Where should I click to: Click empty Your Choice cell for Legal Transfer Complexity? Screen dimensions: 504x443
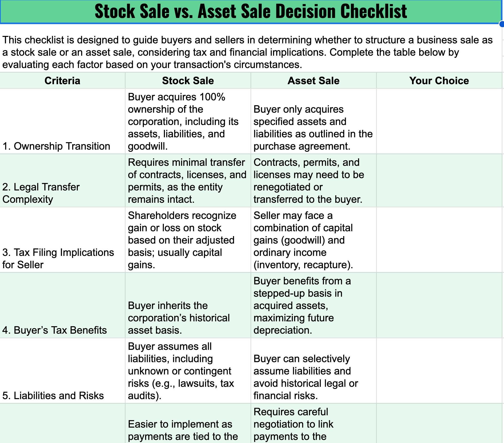point(439,181)
